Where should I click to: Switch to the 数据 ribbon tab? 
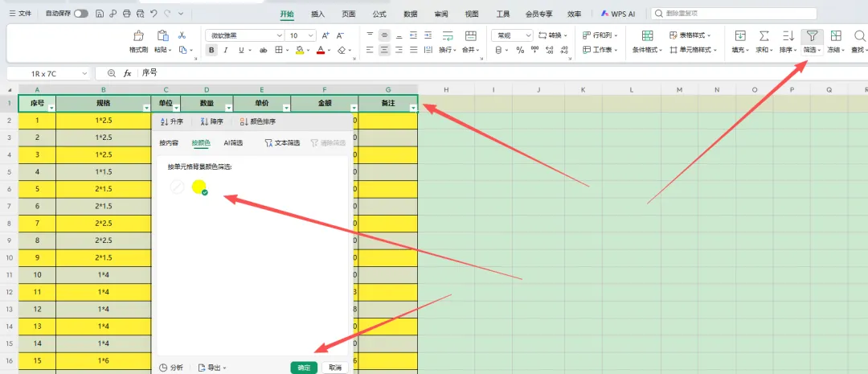tap(410, 14)
